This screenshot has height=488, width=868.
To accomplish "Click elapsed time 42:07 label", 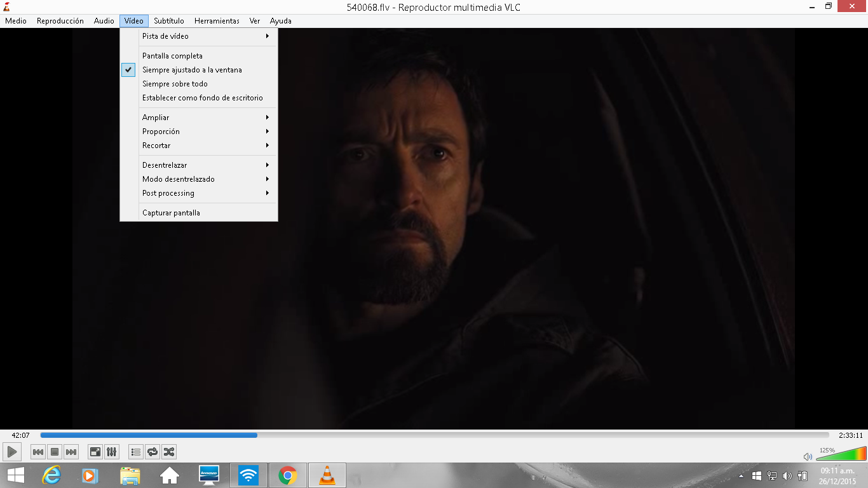I will pos(20,435).
